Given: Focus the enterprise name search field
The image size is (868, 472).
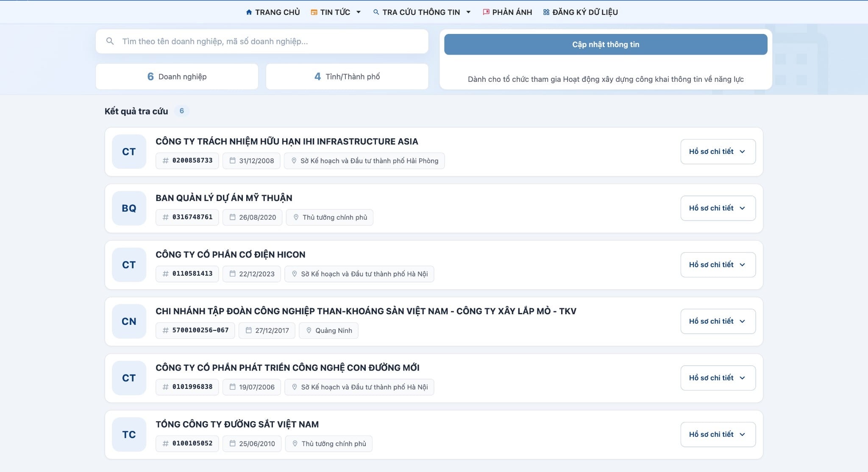Looking at the screenshot, I should [x=262, y=41].
